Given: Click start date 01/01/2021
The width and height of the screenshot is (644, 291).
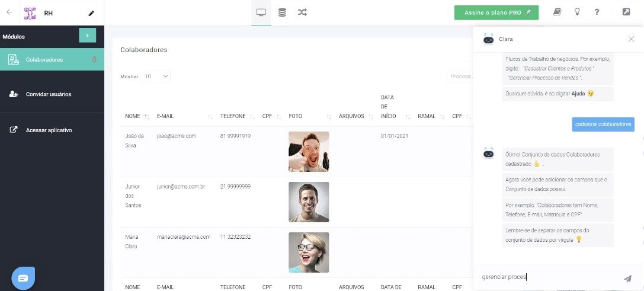Looking at the screenshot, I should click(395, 136).
